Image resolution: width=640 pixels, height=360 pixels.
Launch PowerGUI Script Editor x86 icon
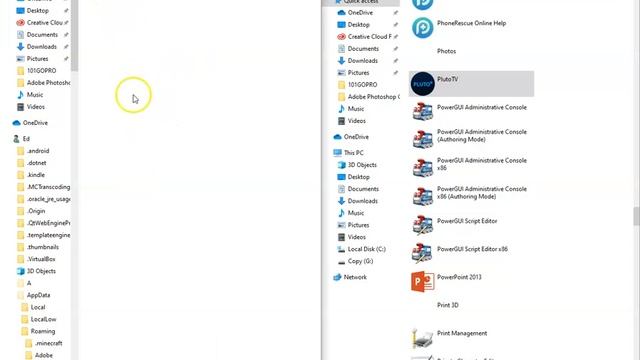point(422,253)
